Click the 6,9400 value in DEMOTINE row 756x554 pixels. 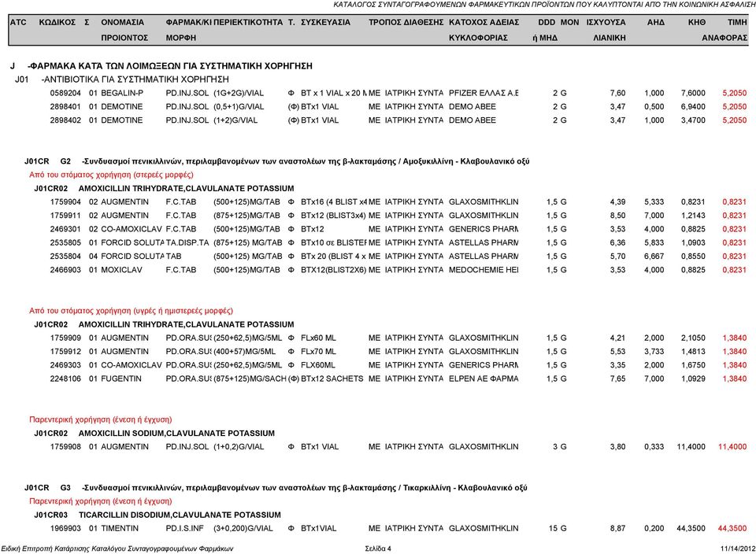pyautogui.click(x=693, y=106)
